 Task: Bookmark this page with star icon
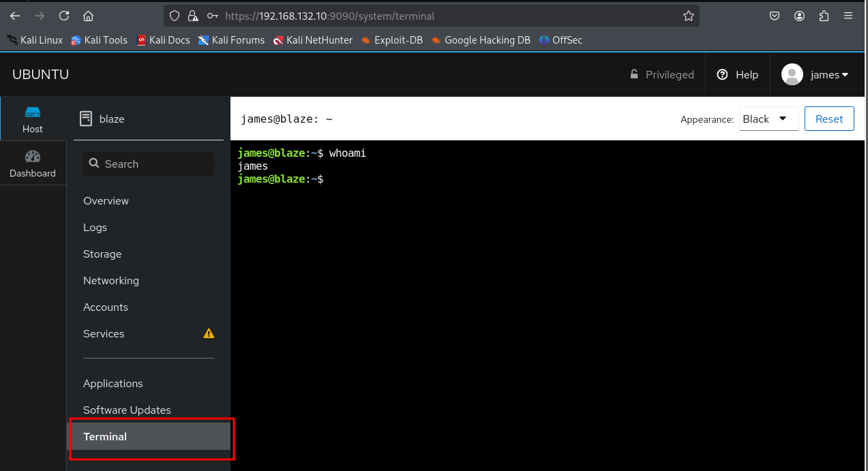(689, 16)
